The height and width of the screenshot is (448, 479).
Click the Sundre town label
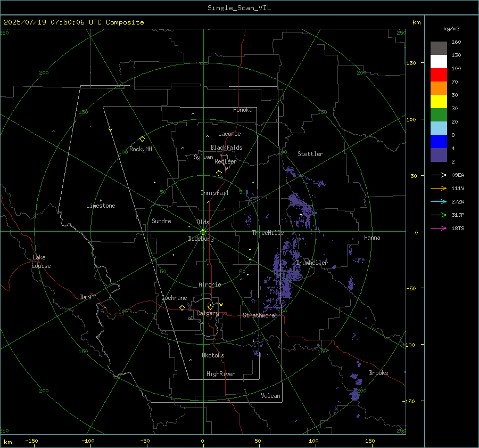(161, 221)
